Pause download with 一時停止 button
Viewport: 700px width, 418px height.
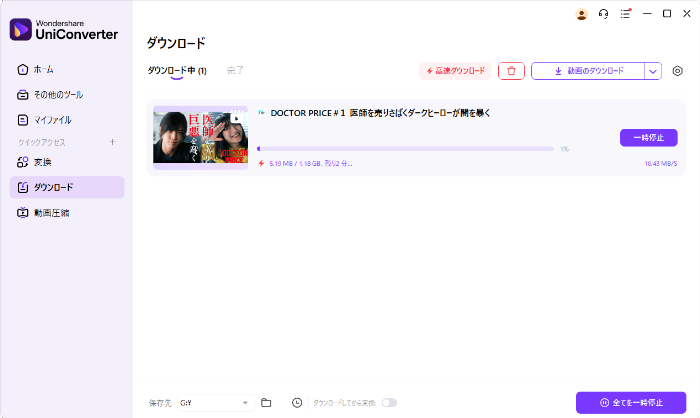pyautogui.click(x=649, y=138)
